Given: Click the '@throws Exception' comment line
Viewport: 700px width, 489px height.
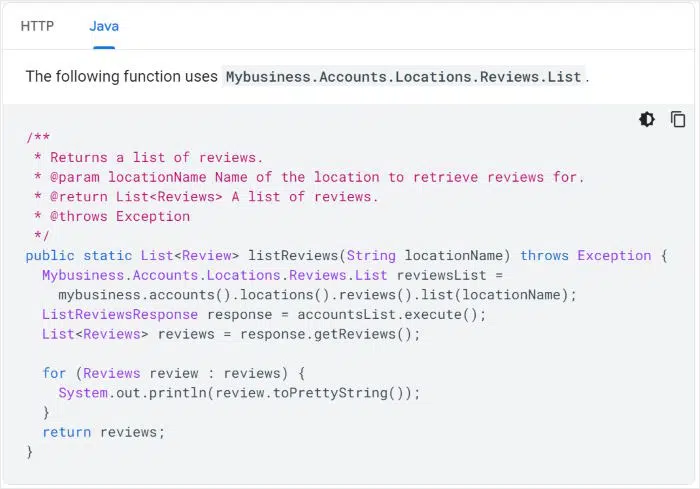Looking at the screenshot, I should point(112,217).
